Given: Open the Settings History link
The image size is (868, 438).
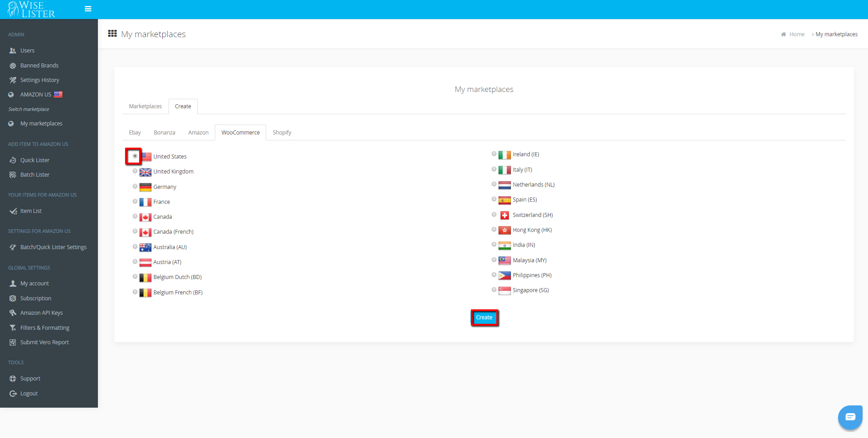Looking at the screenshot, I should (40, 80).
